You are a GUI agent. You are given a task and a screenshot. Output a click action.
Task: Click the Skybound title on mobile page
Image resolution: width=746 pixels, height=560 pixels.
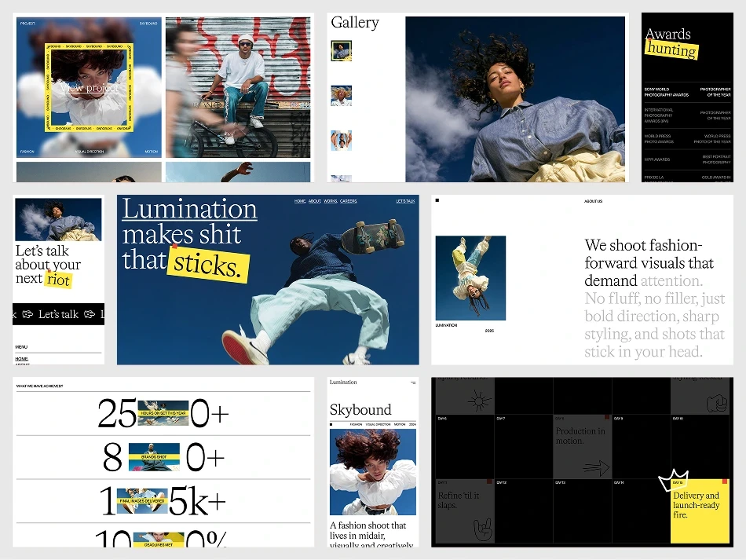360,410
